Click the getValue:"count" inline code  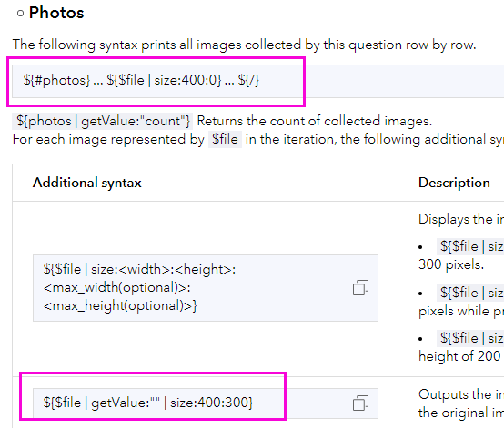103,121
